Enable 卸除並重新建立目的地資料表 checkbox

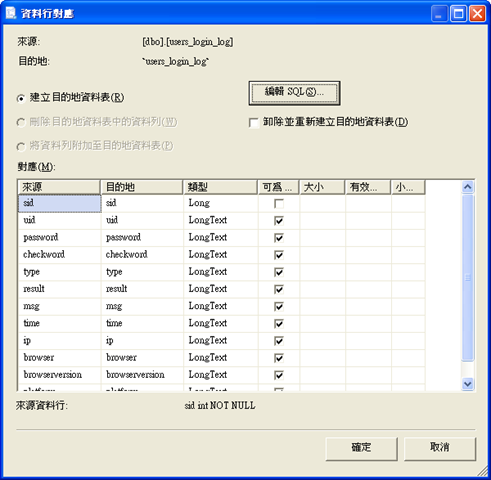[x=254, y=123]
